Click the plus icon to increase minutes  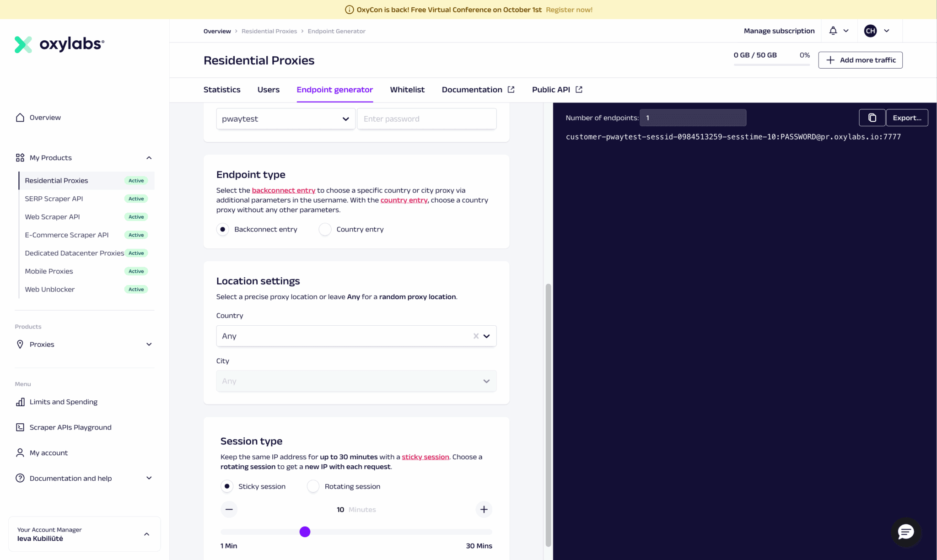[484, 509]
